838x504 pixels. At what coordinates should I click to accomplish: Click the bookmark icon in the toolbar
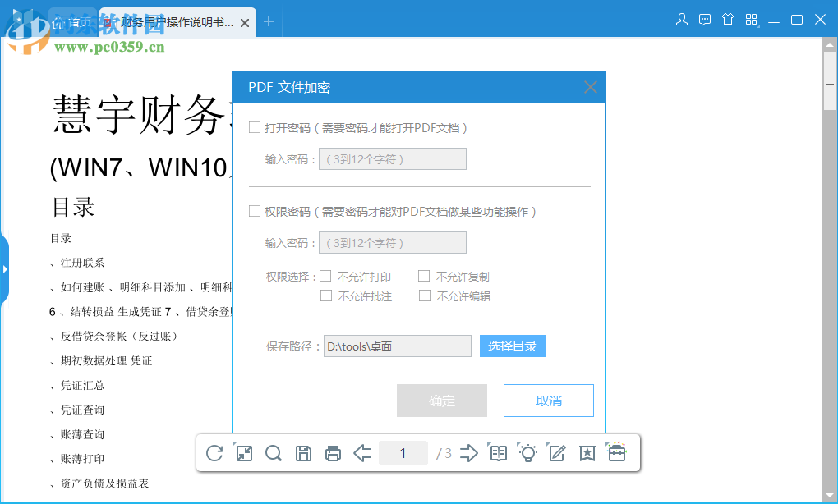tap(586, 452)
